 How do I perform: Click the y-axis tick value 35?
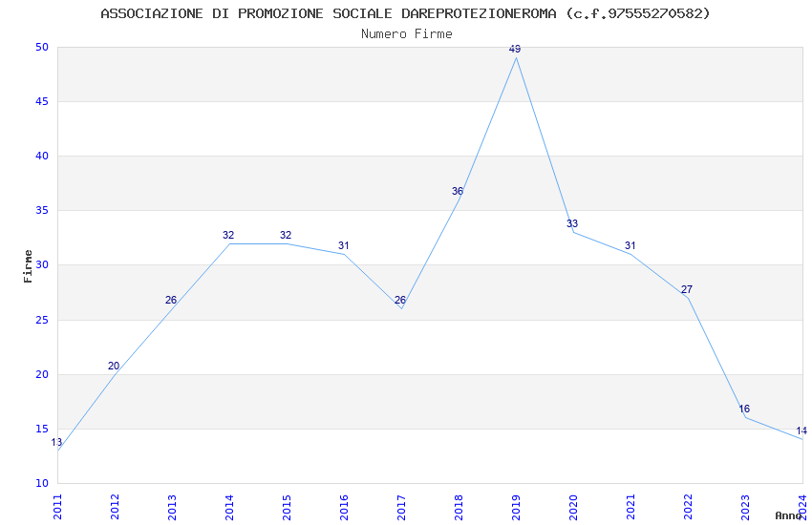pos(42,211)
